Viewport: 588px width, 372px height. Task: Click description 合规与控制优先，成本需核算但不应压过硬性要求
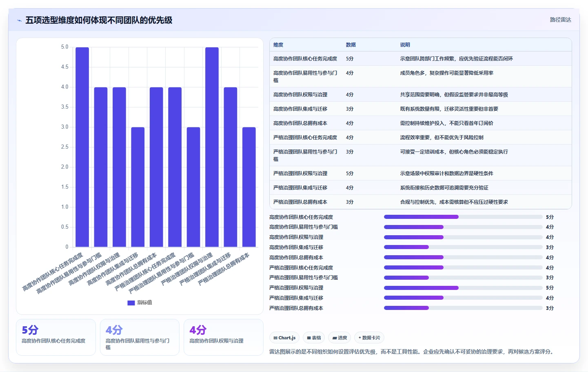[454, 202]
